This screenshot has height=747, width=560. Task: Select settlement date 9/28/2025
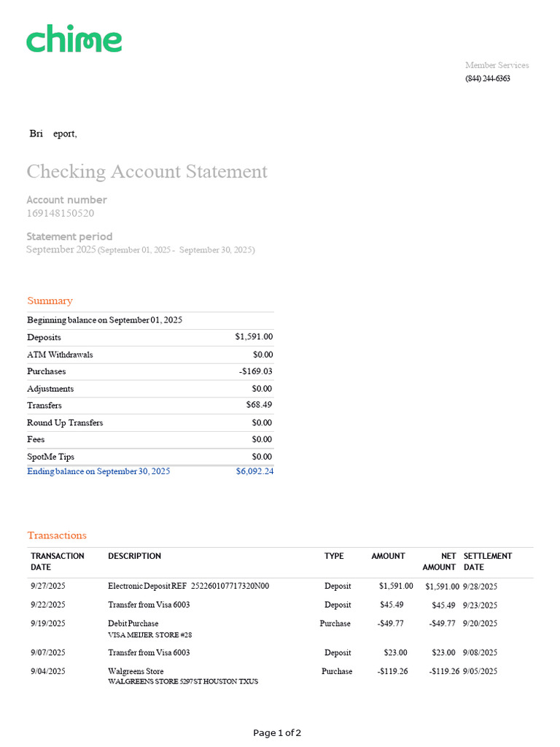[480, 587]
